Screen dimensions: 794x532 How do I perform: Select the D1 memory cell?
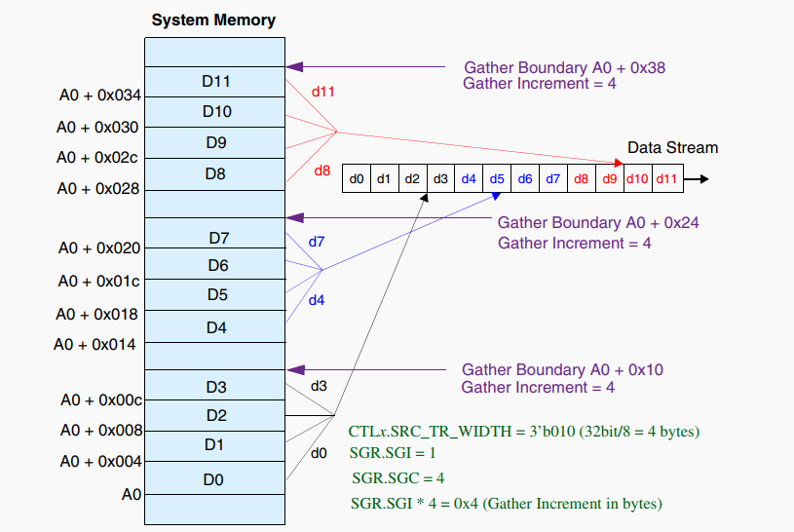[214, 446]
